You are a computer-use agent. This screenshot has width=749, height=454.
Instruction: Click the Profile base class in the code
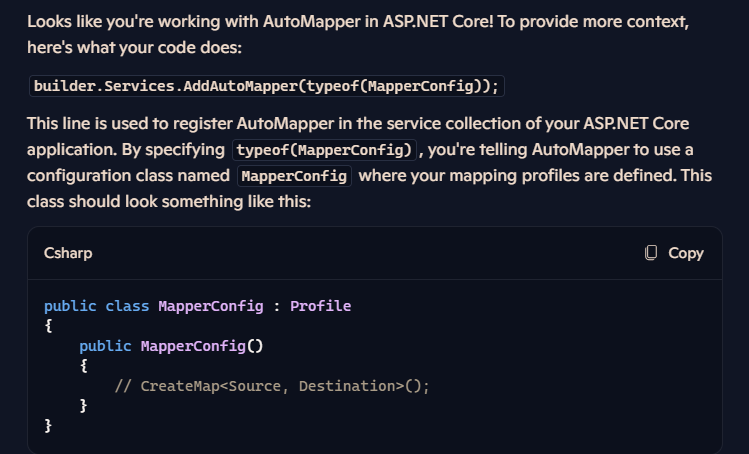tap(321, 306)
